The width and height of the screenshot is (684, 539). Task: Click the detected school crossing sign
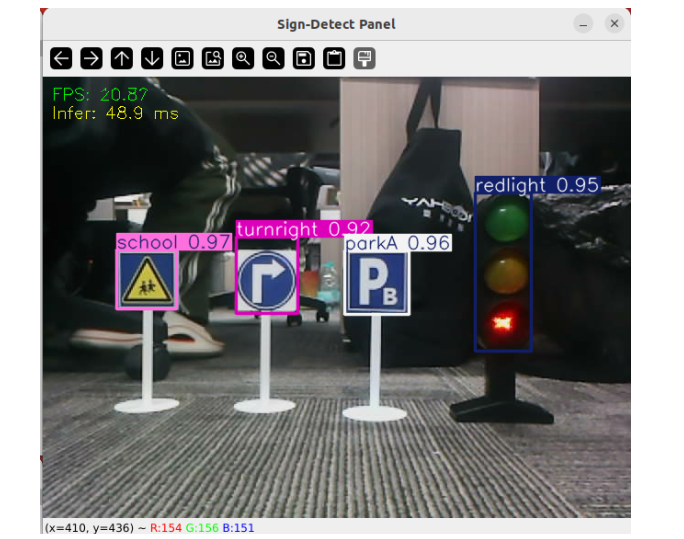tap(147, 280)
